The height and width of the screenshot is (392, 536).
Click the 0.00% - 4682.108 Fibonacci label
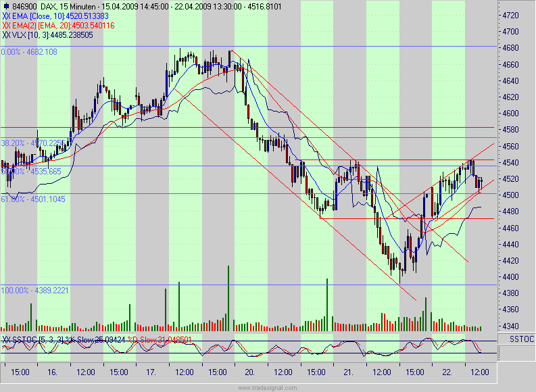click(x=29, y=52)
